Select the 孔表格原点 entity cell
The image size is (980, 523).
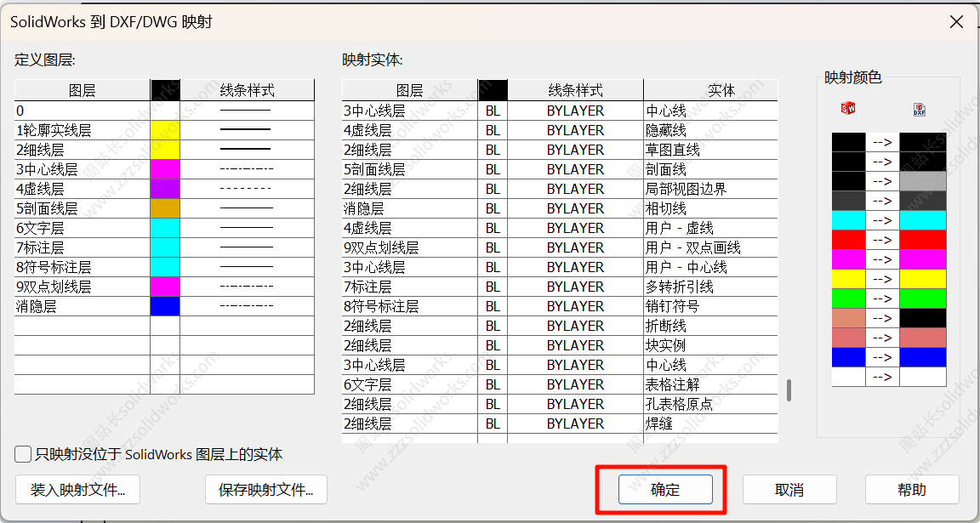(x=710, y=404)
